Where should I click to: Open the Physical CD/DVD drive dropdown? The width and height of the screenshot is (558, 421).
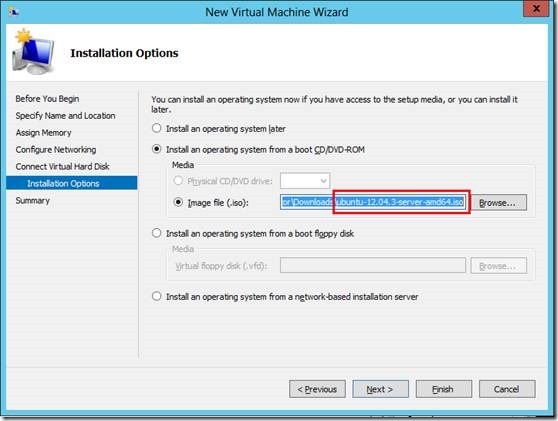(305, 181)
